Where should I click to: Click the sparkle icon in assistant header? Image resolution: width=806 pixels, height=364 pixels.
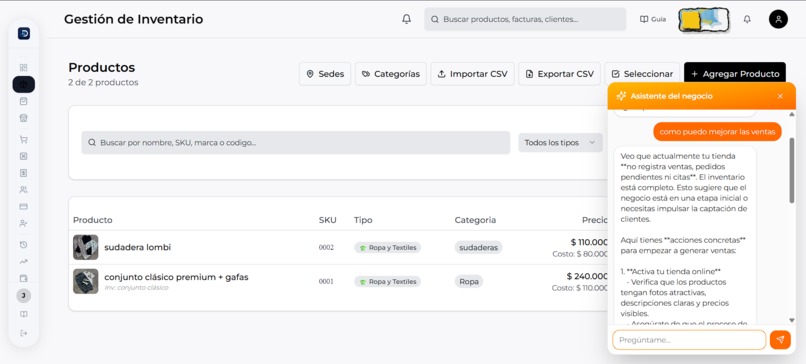[621, 96]
